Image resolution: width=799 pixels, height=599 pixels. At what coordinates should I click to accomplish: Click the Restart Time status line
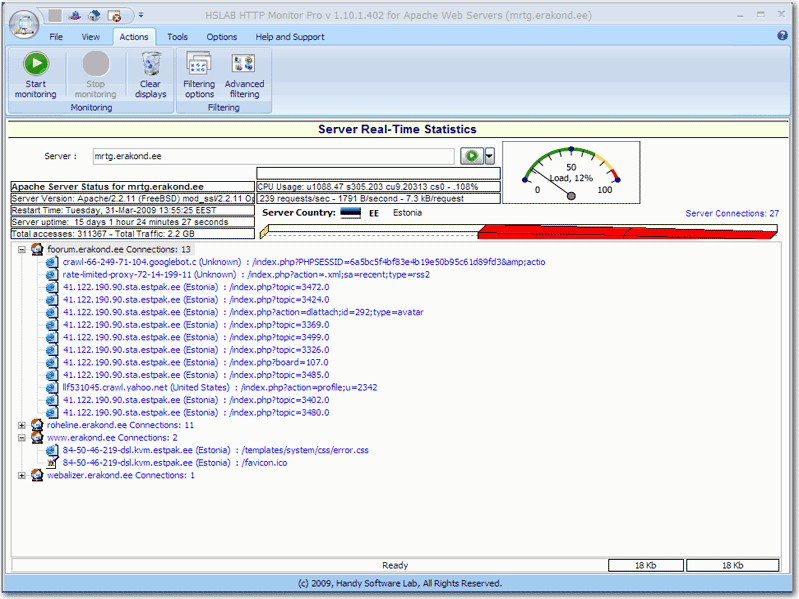[x=132, y=210]
